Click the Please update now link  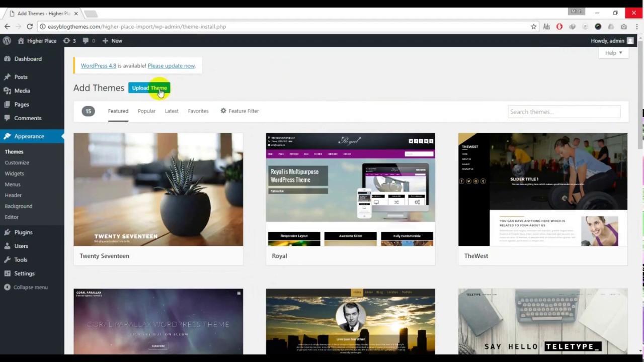[171, 66]
